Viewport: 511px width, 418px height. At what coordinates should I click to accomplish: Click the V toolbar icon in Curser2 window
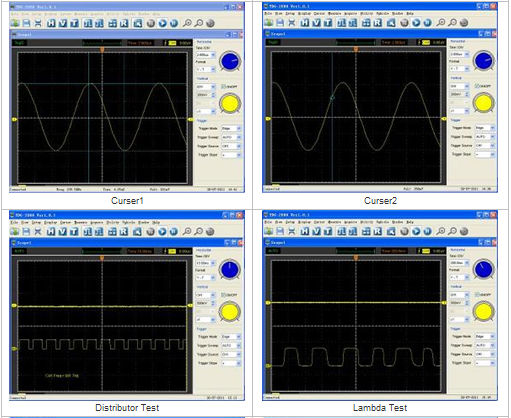tap(316, 23)
